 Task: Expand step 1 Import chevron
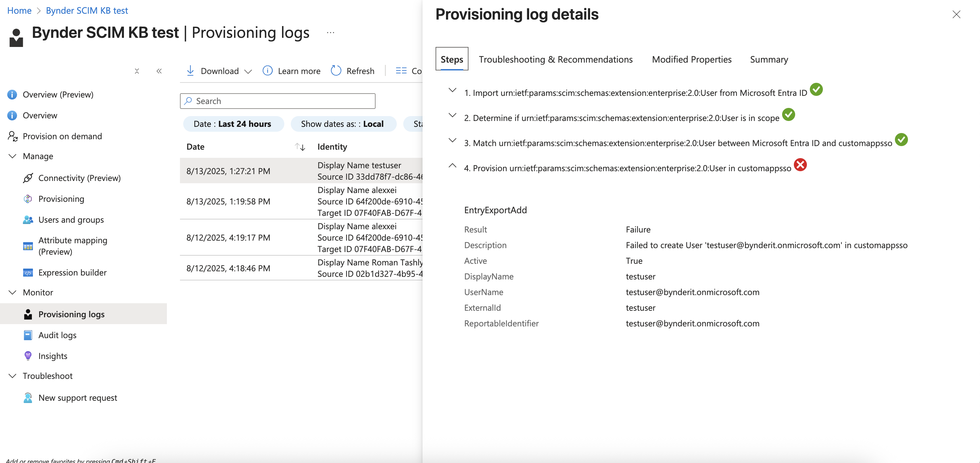(452, 91)
